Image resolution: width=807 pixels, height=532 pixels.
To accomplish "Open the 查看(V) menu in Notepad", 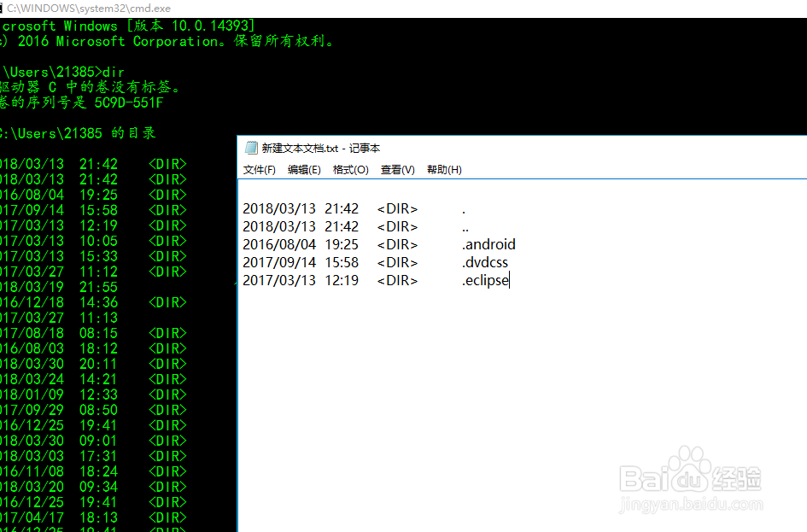I will (x=395, y=169).
